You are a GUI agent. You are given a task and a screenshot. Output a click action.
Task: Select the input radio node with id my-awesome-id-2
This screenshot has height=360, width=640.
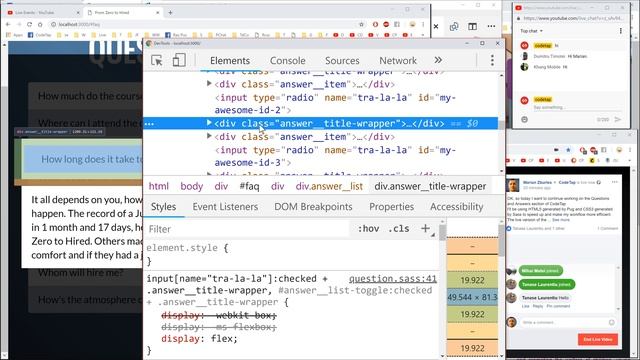tap(335, 104)
